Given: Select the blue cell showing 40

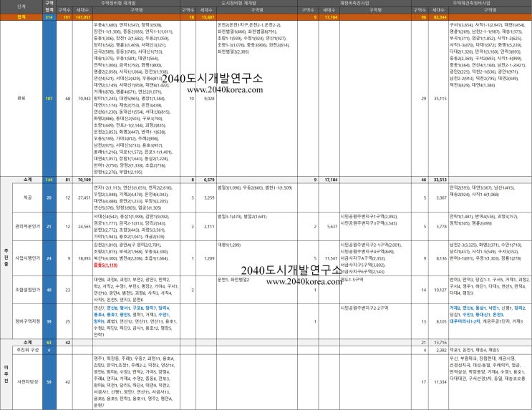Looking at the screenshot, I should (49, 290).
